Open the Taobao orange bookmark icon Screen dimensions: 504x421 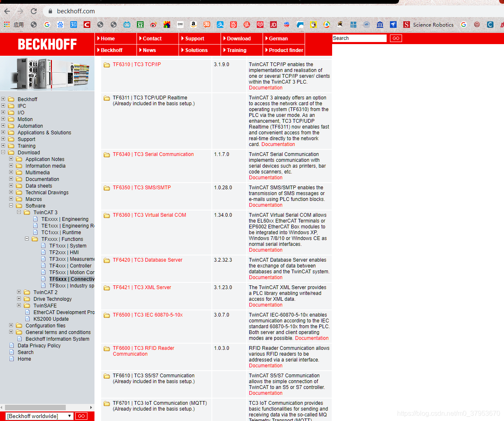click(207, 25)
